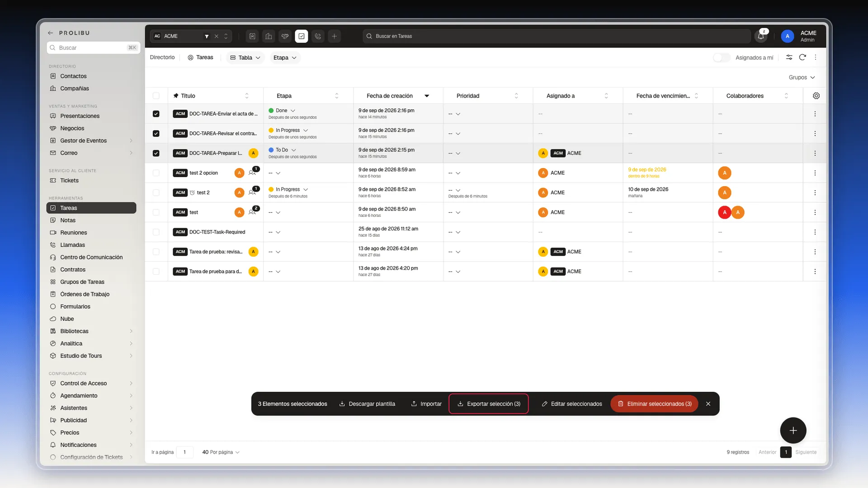This screenshot has width=868, height=488.
Task: Check the test 2 opcion row checkbox
Action: click(156, 173)
